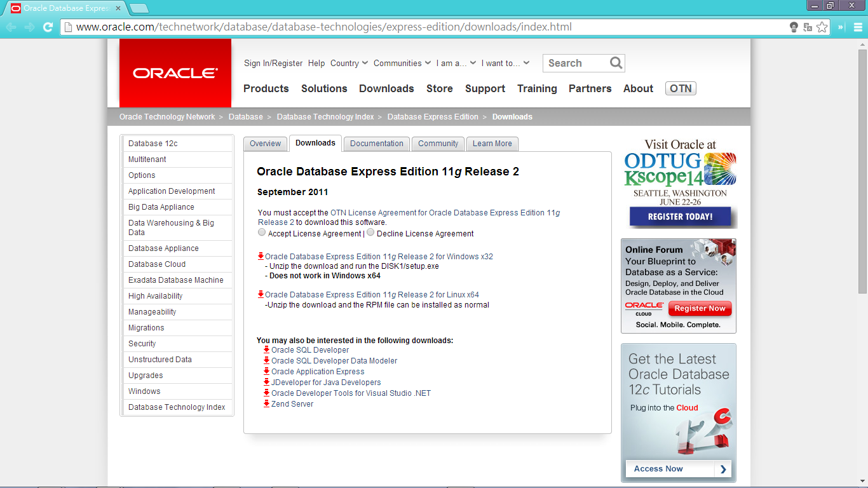This screenshot has height=488, width=868.
Task: Open the Training menu
Action: click(x=537, y=88)
